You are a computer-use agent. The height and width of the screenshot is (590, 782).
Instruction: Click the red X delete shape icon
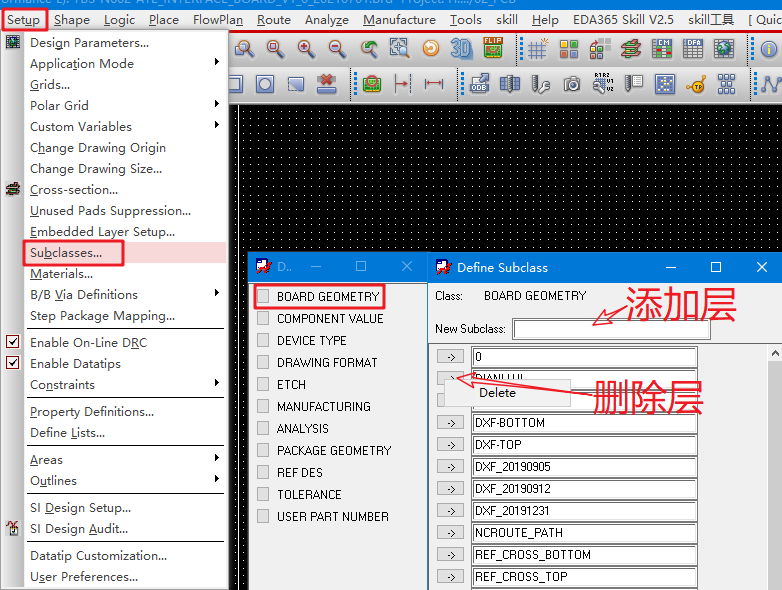pos(327,84)
